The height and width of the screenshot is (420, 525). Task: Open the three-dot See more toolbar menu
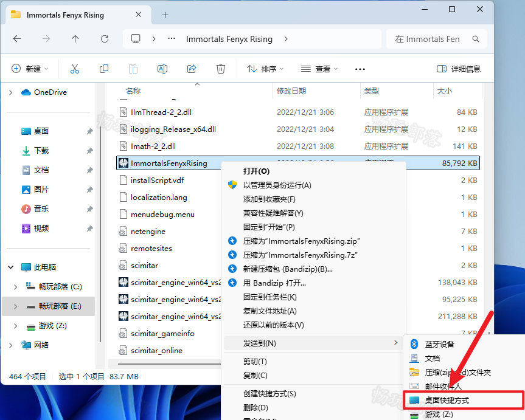tap(360, 69)
